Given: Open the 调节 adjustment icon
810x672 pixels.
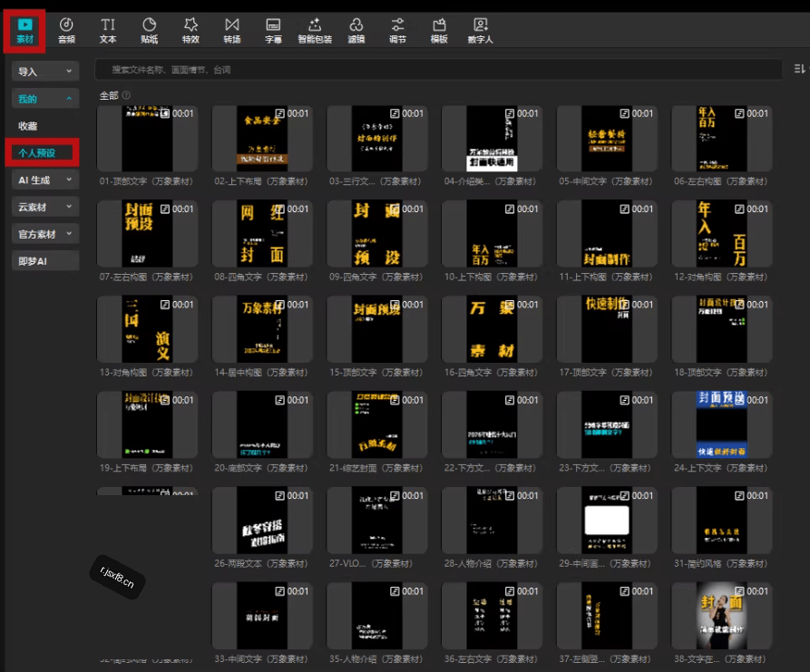Looking at the screenshot, I should click(397, 31).
